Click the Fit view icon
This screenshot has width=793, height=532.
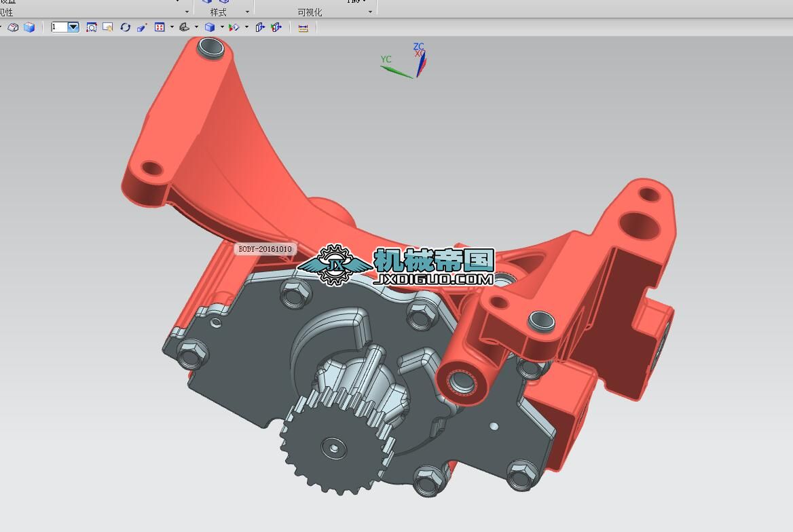[x=92, y=27]
